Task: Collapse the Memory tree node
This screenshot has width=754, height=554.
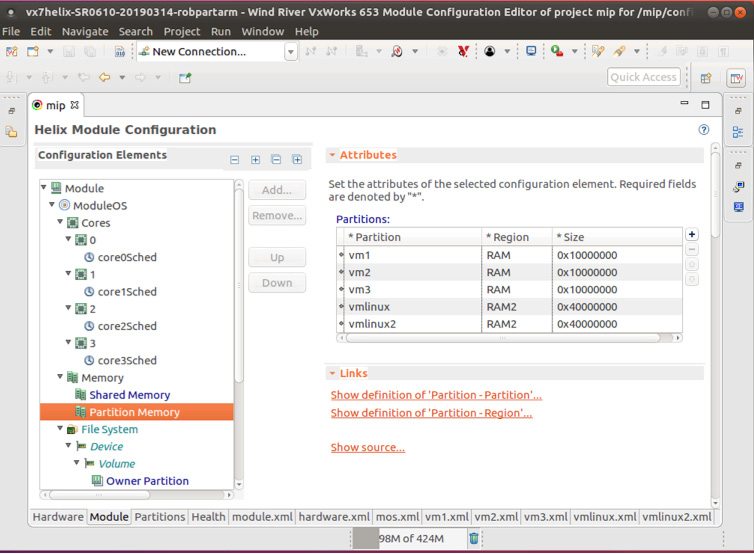Action: tap(60, 377)
